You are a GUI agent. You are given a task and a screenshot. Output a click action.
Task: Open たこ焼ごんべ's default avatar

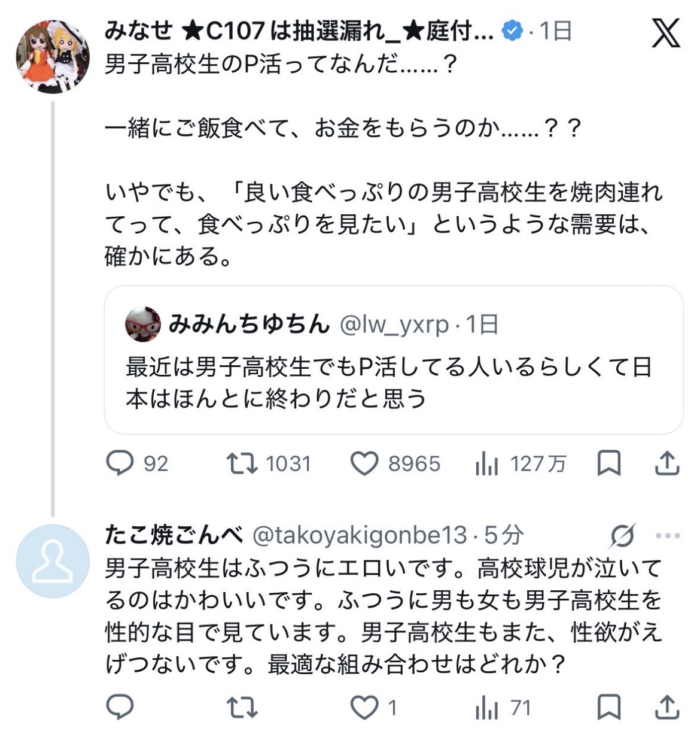point(53,560)
